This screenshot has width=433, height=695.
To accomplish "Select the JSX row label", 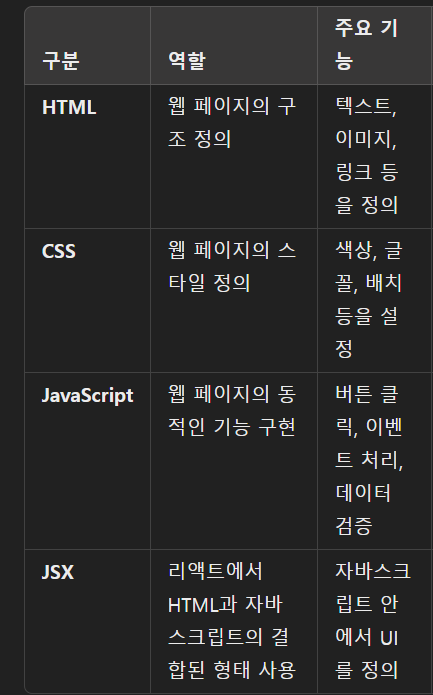I will pyautogui.click(x=58, y=572).
